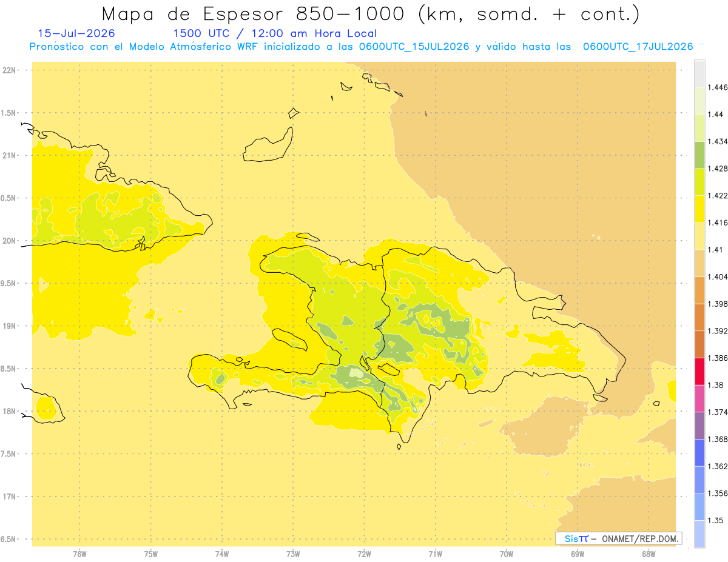
Task: Pick the gray swatch above 1.446
Action: (x=699, y=74)
